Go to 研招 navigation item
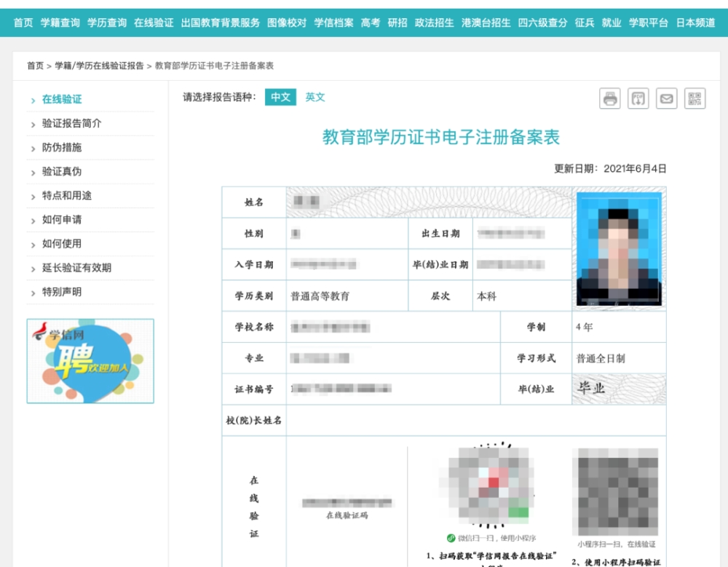 click(397, 23)
